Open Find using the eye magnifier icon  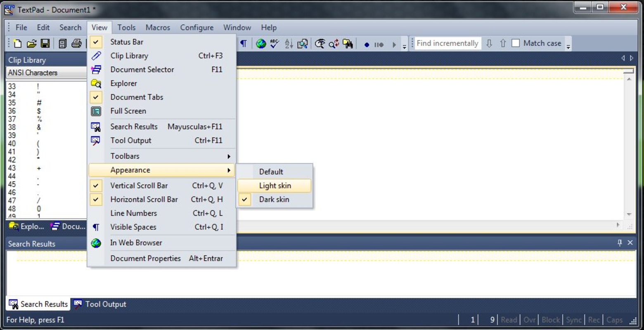click(320, 43)
